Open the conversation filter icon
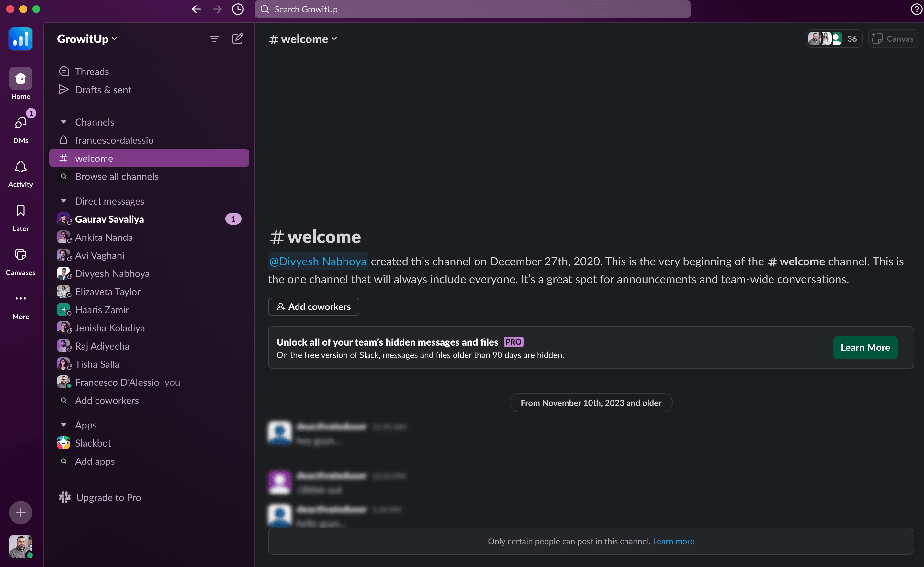 pos(214,38)
